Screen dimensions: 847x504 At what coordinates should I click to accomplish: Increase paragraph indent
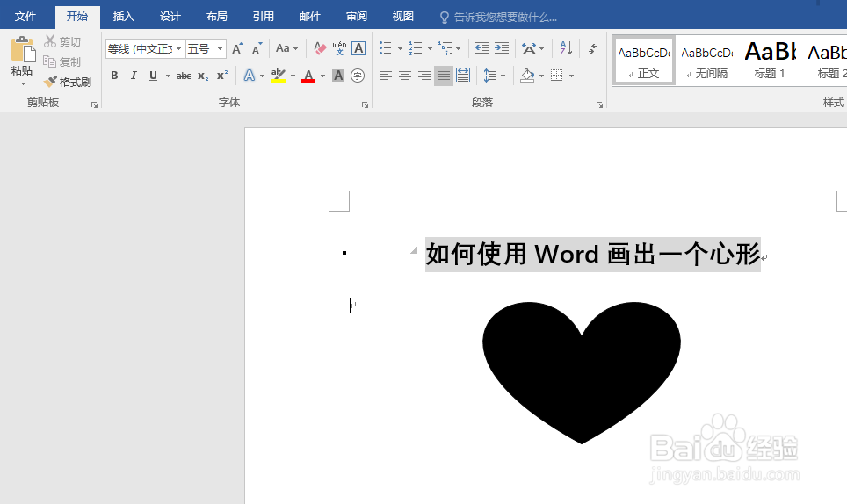[x=502, y=48]
